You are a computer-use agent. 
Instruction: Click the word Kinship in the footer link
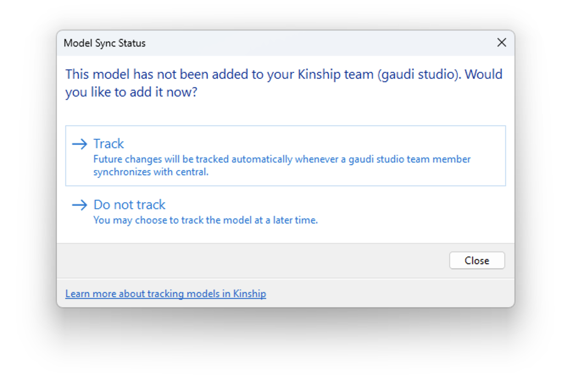250,294
